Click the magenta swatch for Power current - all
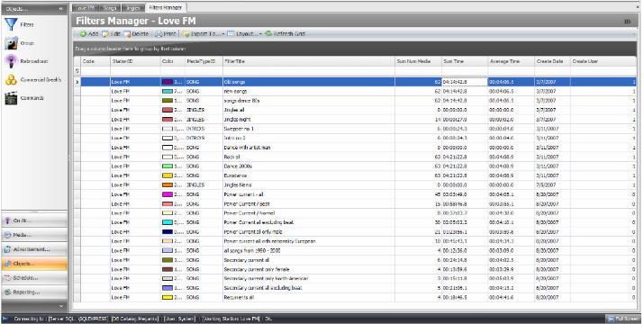 168,194
